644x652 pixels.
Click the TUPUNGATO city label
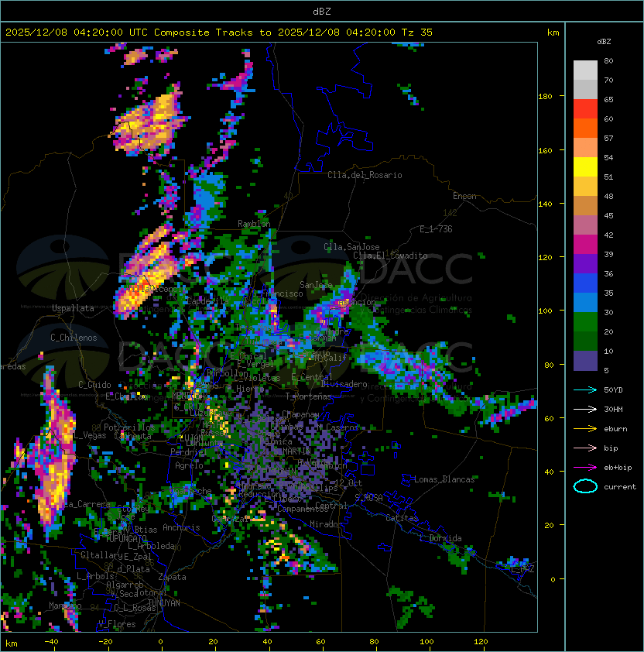[126, 538]
